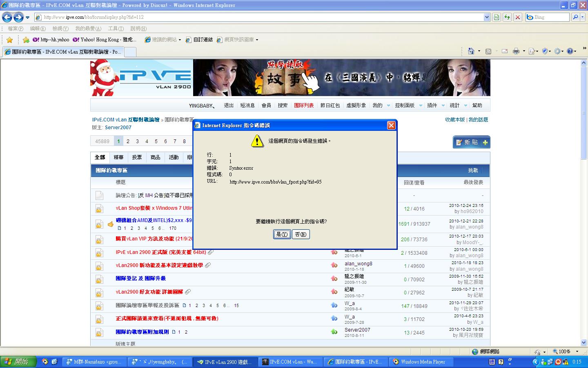Screen dimensions: 588x368
Task: Click 否(N) in the script error dialog
Action: [301, 234]
